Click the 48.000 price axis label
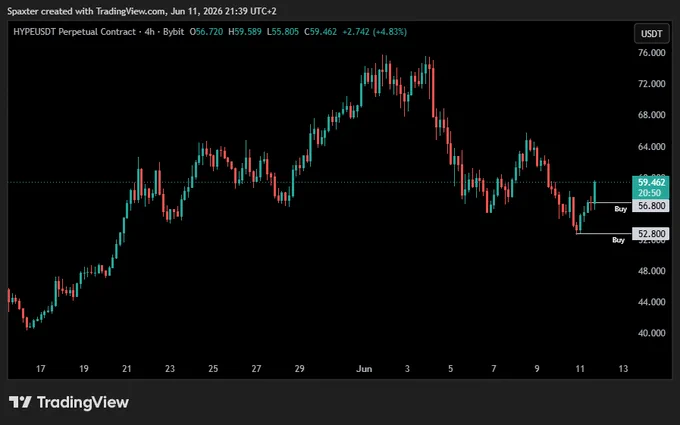 (x=651, y=271)
